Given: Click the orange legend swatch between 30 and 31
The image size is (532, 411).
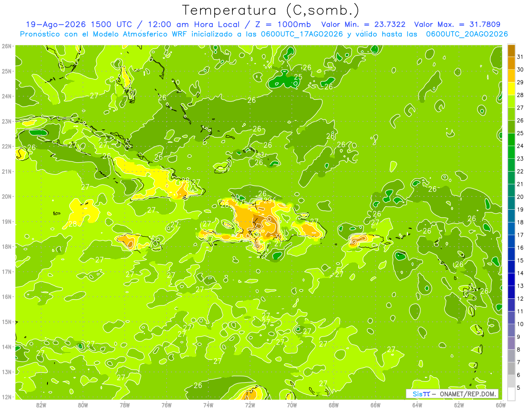Looking at the screenshot, I should pos(511,63).
